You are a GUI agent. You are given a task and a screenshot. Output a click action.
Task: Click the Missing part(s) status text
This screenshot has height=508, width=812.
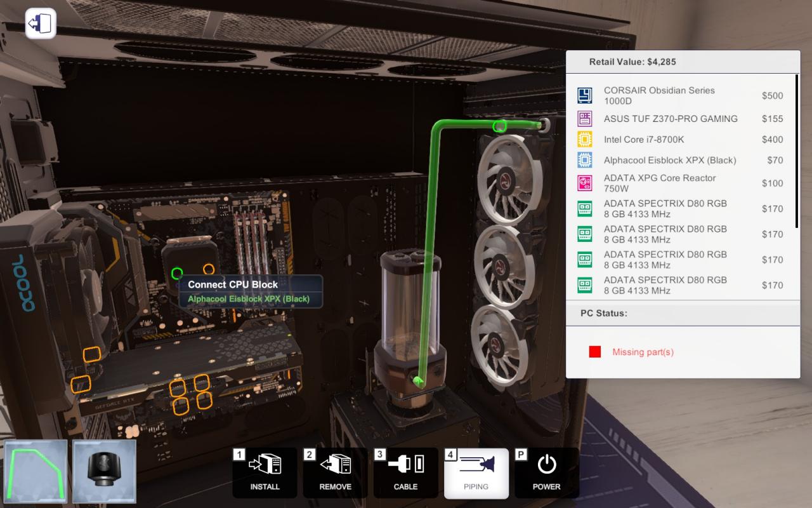[643, 352]
